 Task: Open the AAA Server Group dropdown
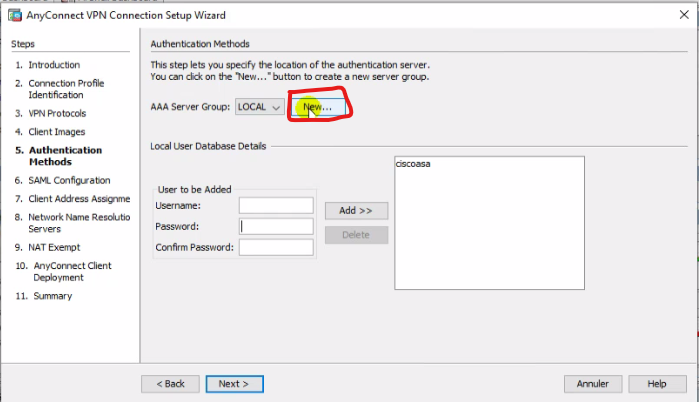[x=259, y=107]
